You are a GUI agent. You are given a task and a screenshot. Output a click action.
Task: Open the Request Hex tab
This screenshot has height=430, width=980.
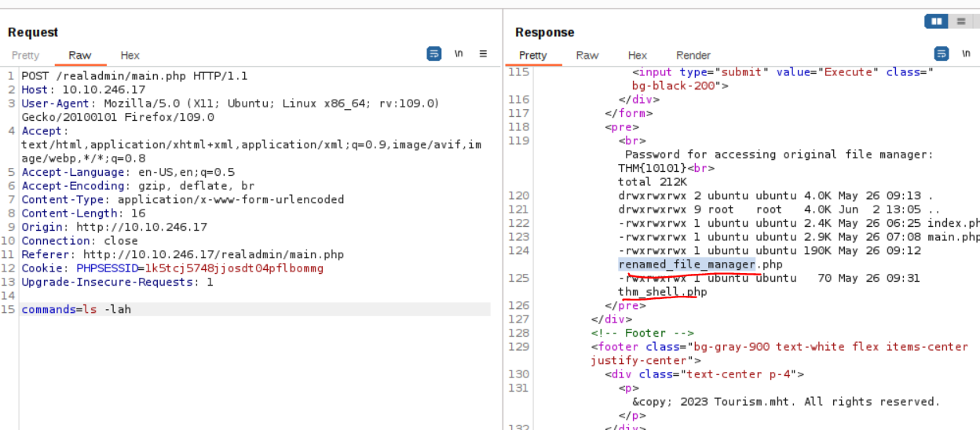(x=130, y=56)
